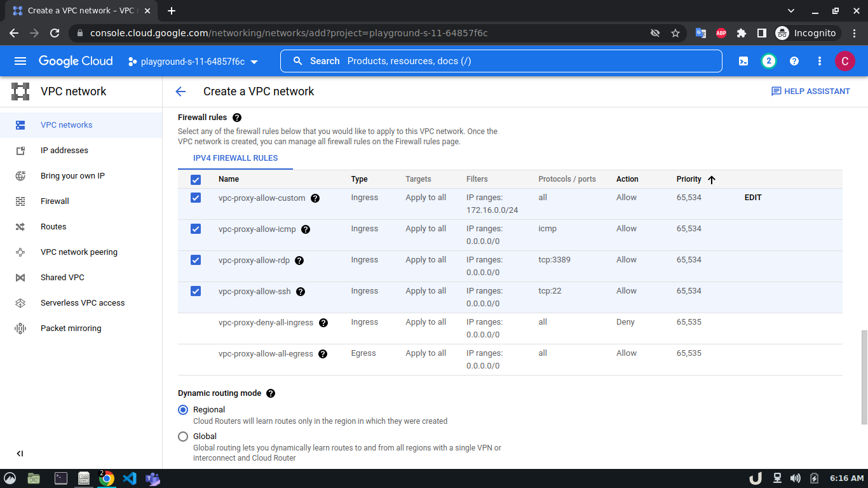Reload the page in Chrome
The width and height of the screenshot is (868, 488).
coord(55,33)
